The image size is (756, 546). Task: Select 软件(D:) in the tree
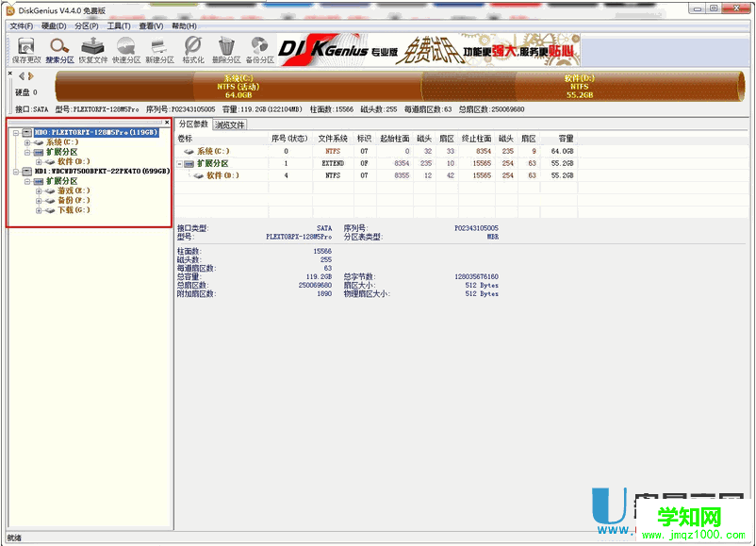tap(74, 161)
